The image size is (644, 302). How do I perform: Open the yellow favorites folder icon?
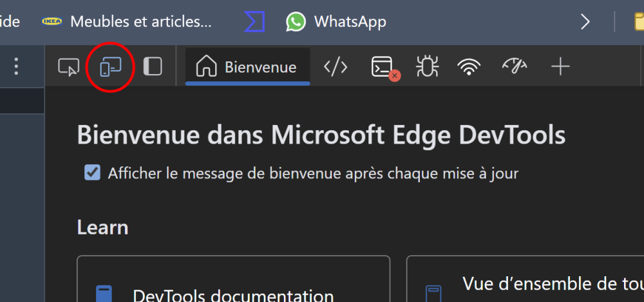tap(636, 22)
